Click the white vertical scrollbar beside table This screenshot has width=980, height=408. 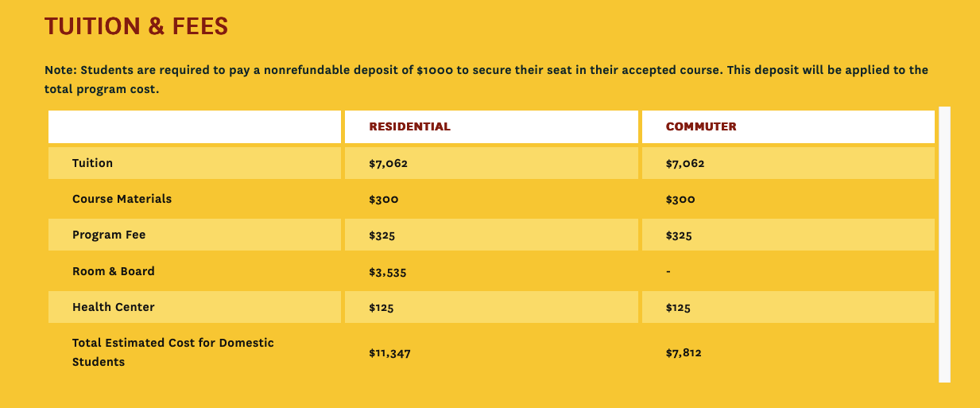[x=944, y=244]
